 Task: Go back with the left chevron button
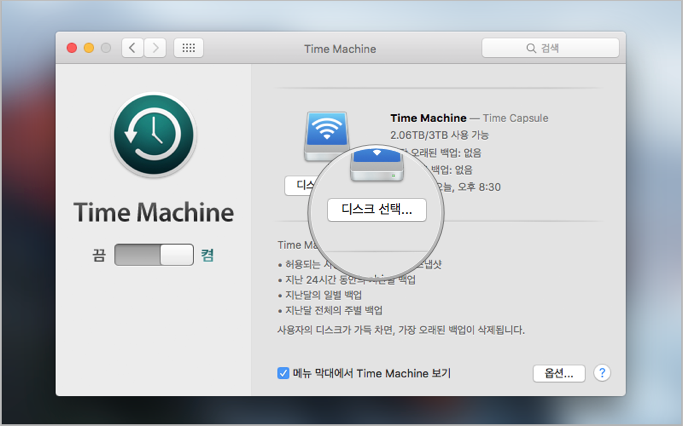132,48
